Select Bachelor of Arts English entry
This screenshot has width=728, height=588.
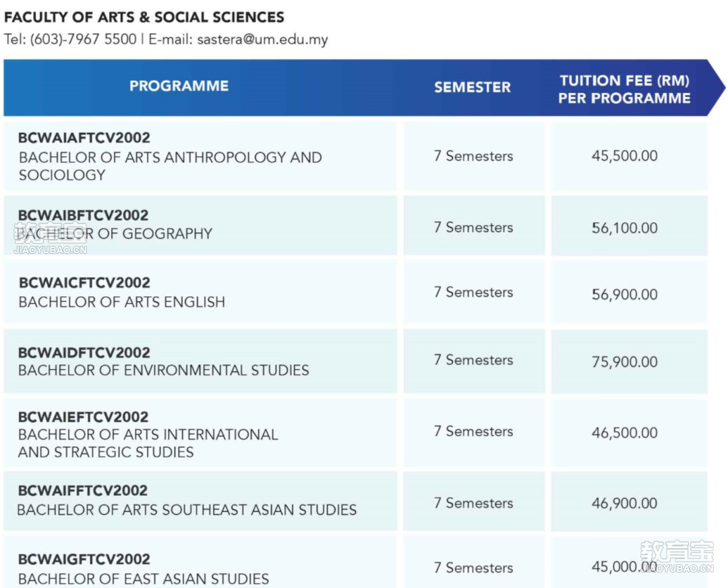tap(121, 302)
